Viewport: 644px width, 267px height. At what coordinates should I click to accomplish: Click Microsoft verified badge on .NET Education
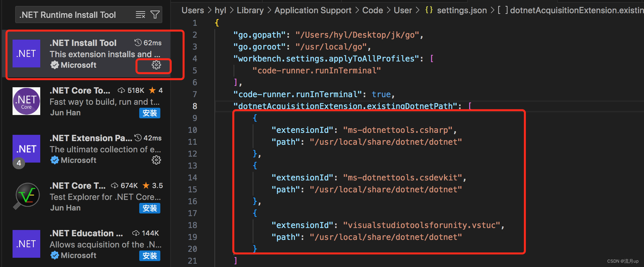click(x=54, y=255)
